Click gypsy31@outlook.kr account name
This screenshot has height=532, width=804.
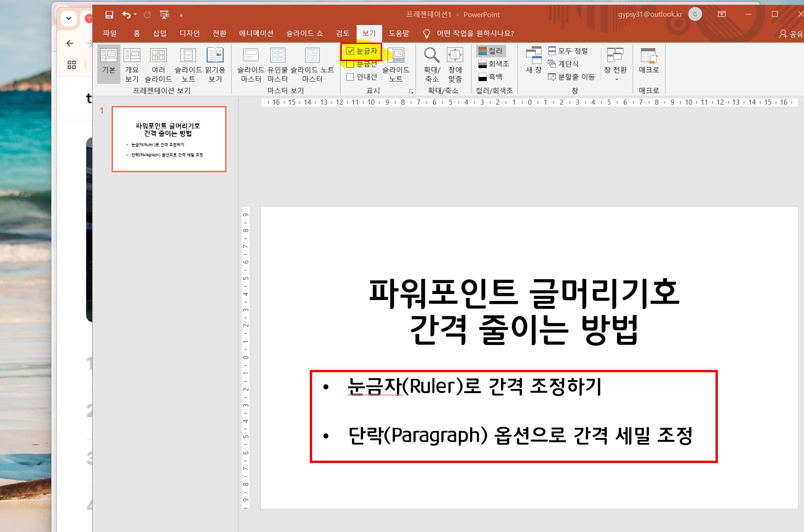(650, 14)
